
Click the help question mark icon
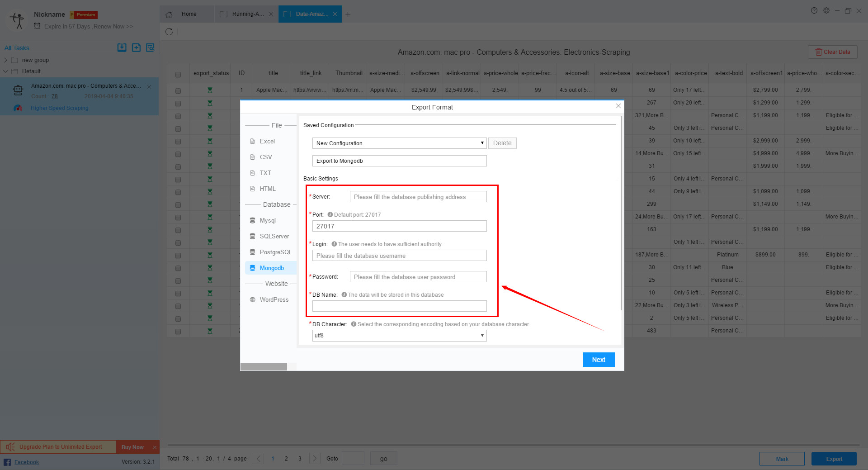[814, 10]
